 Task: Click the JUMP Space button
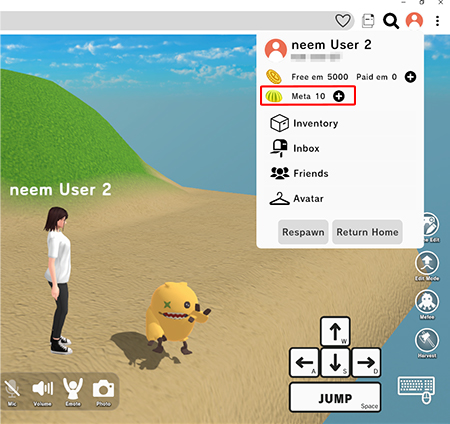(x=335, y=397)
